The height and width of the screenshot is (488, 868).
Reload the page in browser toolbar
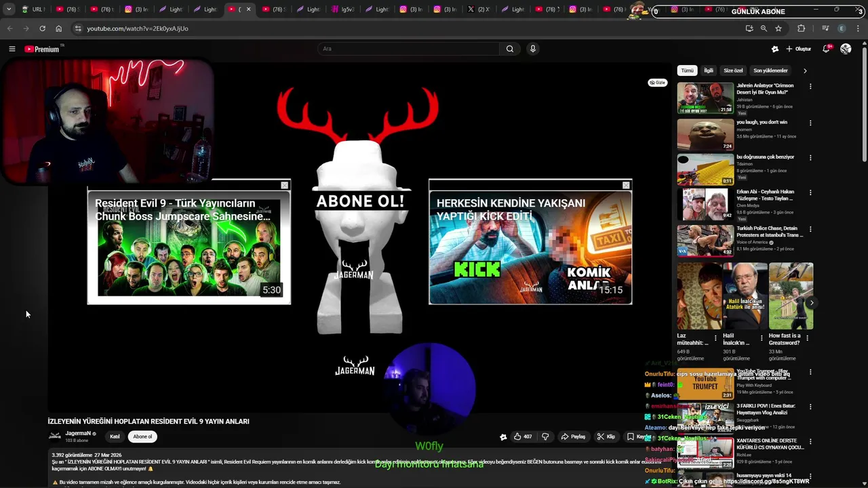[42, 28]
